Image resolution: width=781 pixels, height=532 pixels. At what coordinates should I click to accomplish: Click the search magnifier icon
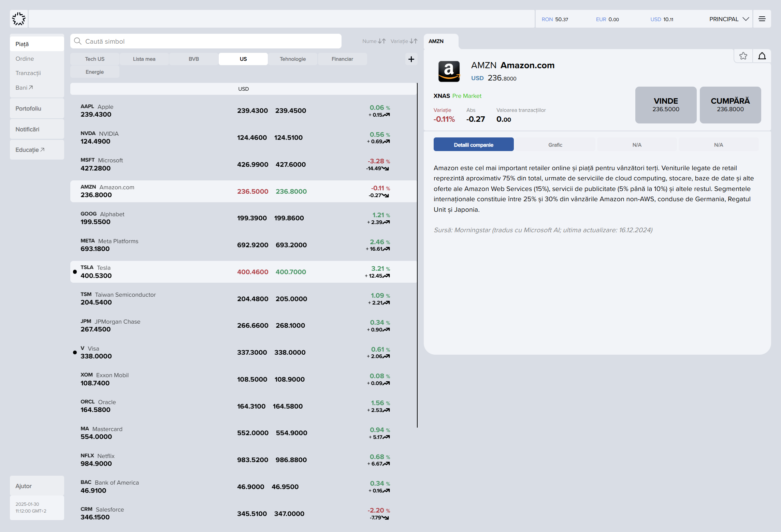click(x=78, y=41)
